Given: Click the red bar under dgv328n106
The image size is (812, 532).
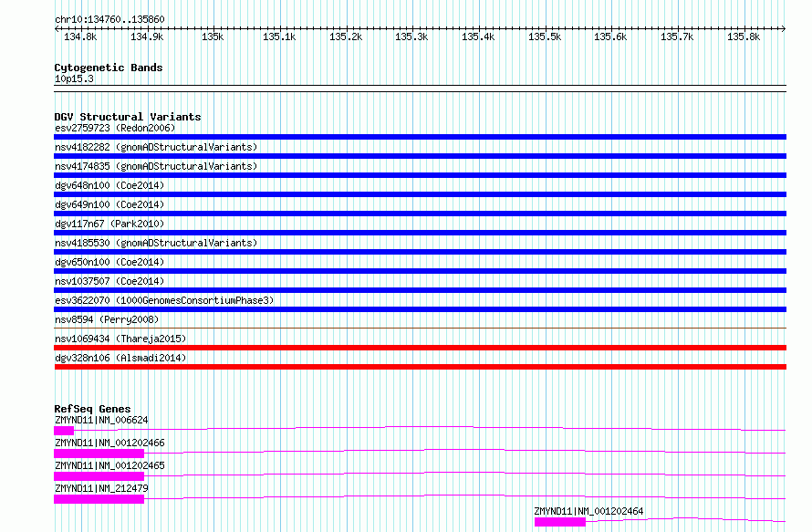Looking at the screenshot, I should 420,367.
